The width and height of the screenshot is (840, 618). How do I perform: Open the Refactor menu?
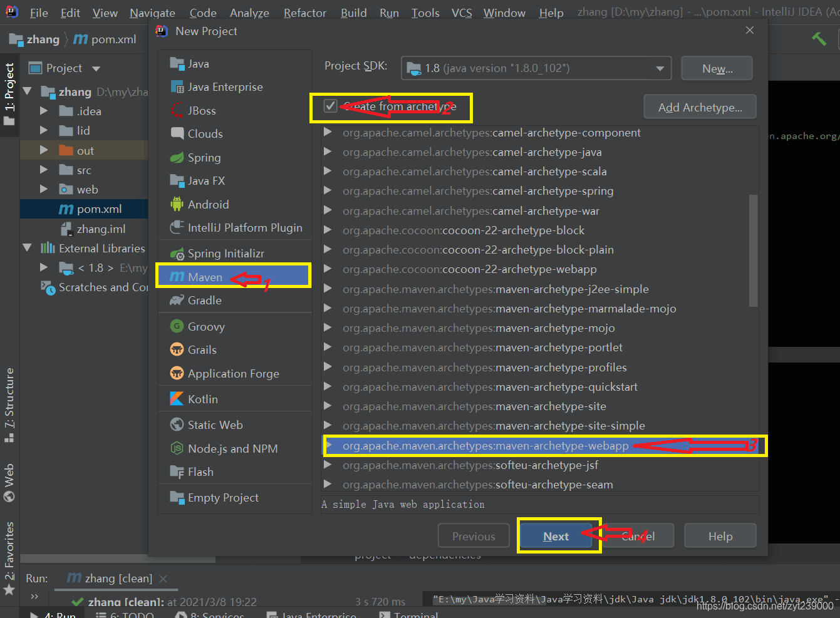tap(305, 13)
